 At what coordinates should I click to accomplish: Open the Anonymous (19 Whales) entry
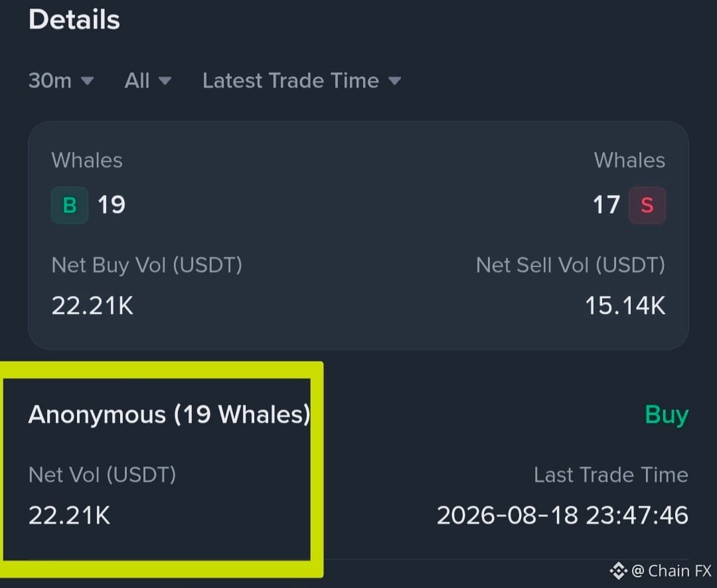point(169,415)
